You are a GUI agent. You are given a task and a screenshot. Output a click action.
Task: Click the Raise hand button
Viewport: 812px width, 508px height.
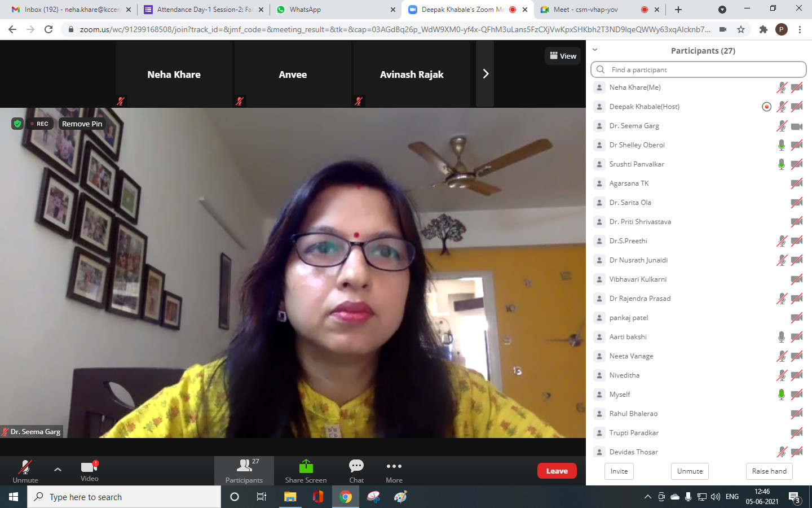pos(769,471)
